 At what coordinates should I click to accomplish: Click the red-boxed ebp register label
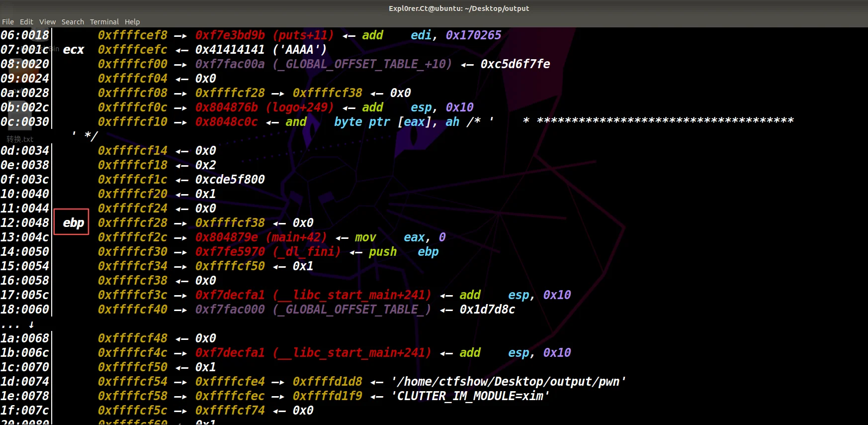click(x=73, y=222)
